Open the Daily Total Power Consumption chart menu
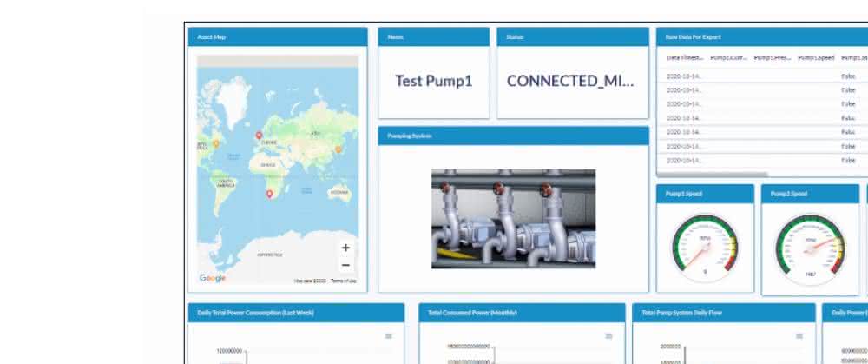868x364 pixels. tap(389, 335)
